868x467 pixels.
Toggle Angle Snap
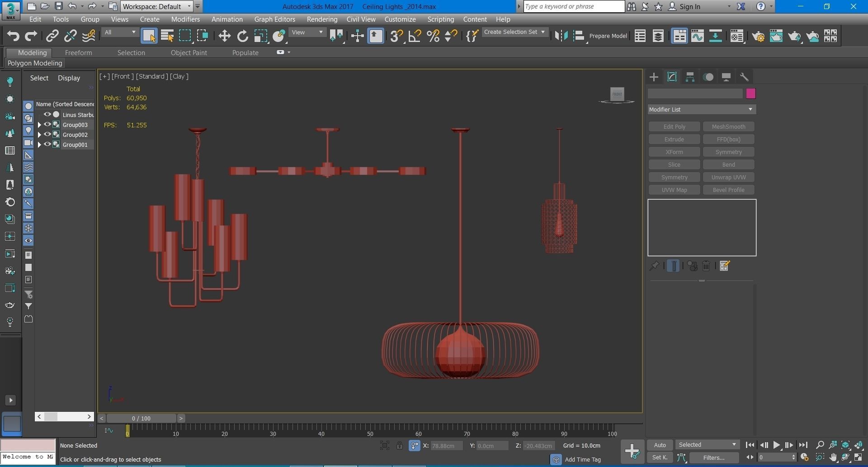click(x=415, y=36)
